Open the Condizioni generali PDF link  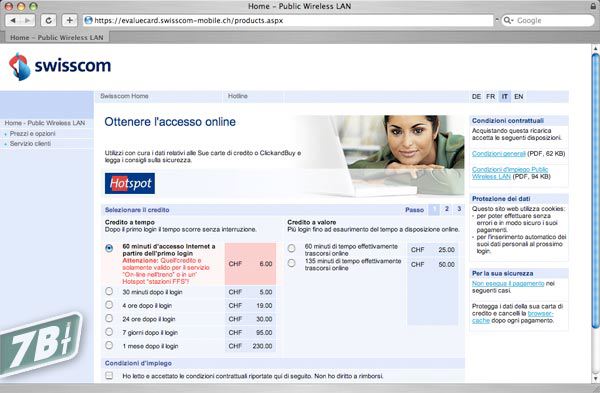click(499, 153)
